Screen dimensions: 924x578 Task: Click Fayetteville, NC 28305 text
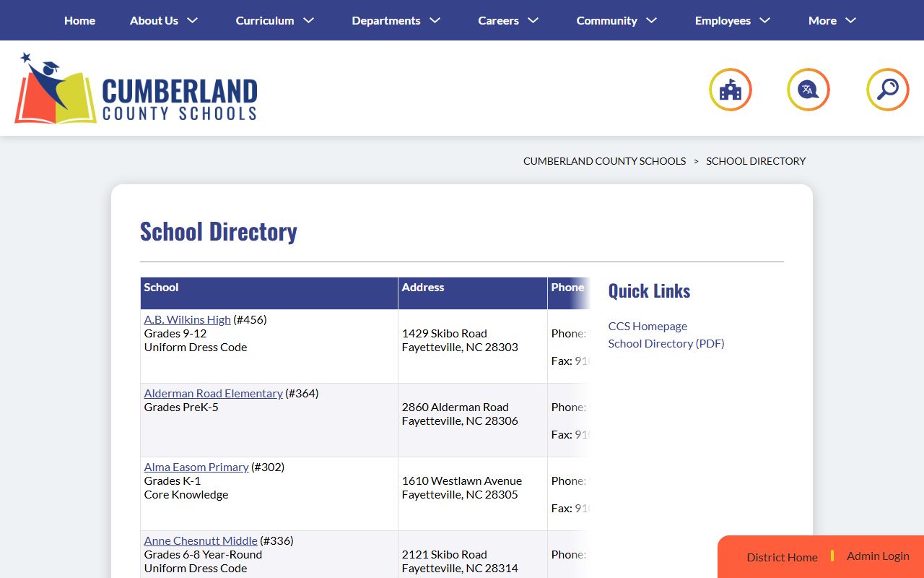point(460,494)
